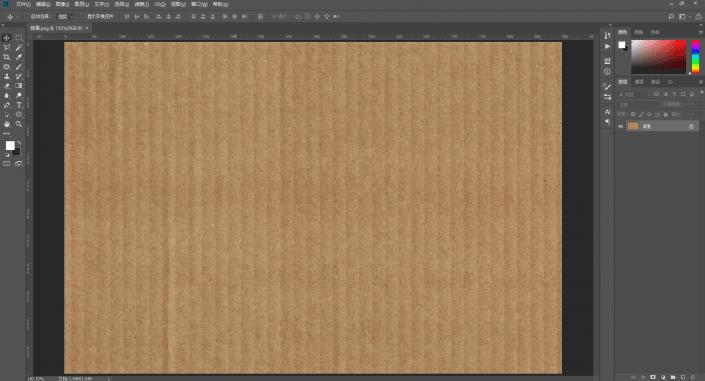Open the 滤镜 (Filter) menu

point(141,4)
